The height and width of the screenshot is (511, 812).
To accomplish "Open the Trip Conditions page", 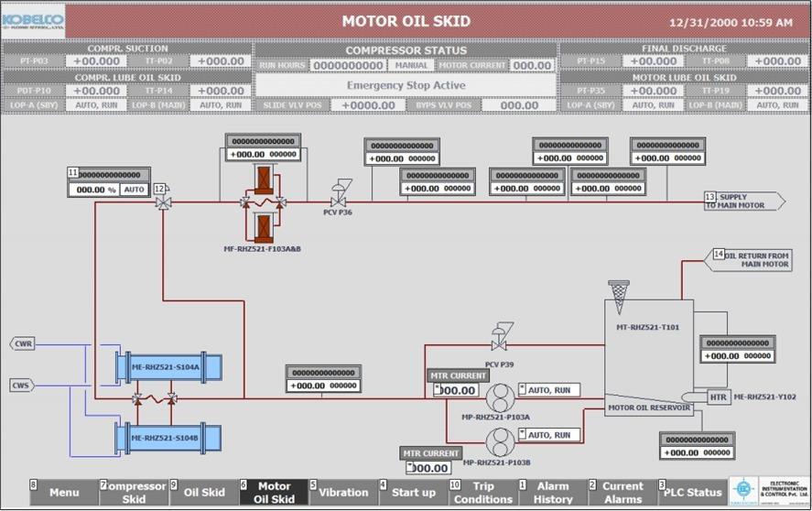I will [x=483, y=493].
